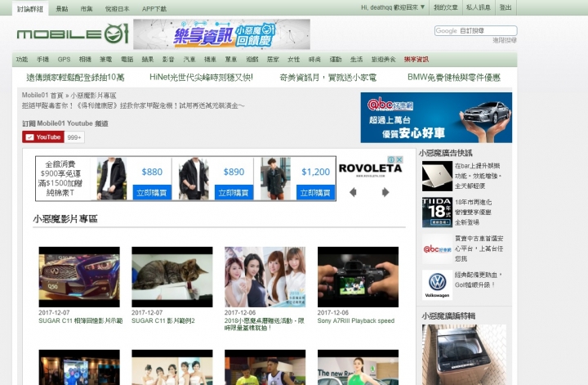588x385 pixels.
Task: Open 我的文章 in the top bar
Action: pyautogui.click(x=446, y=7)
